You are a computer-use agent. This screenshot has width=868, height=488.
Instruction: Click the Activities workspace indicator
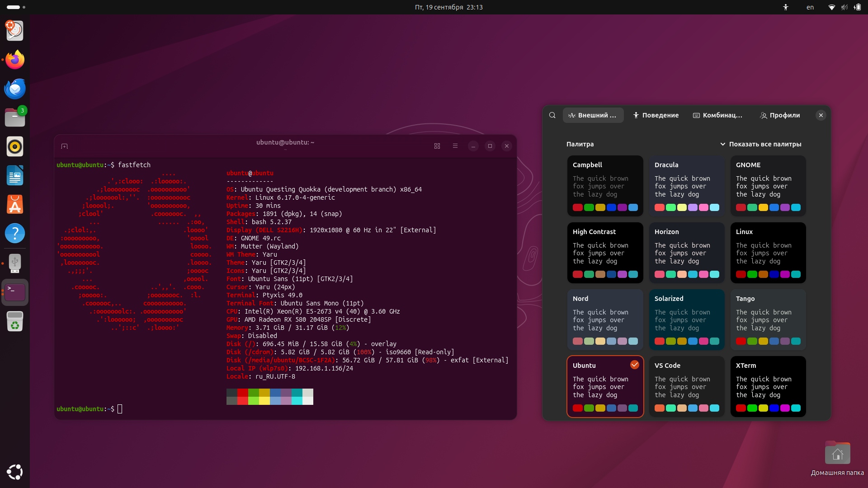[x=16, y=7]
